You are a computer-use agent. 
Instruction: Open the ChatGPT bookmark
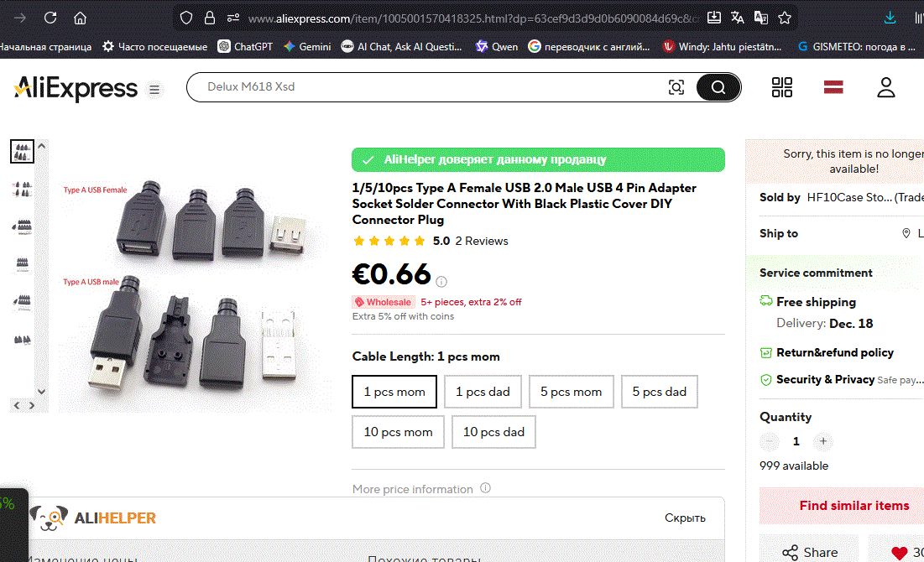[x=245, y=47]
